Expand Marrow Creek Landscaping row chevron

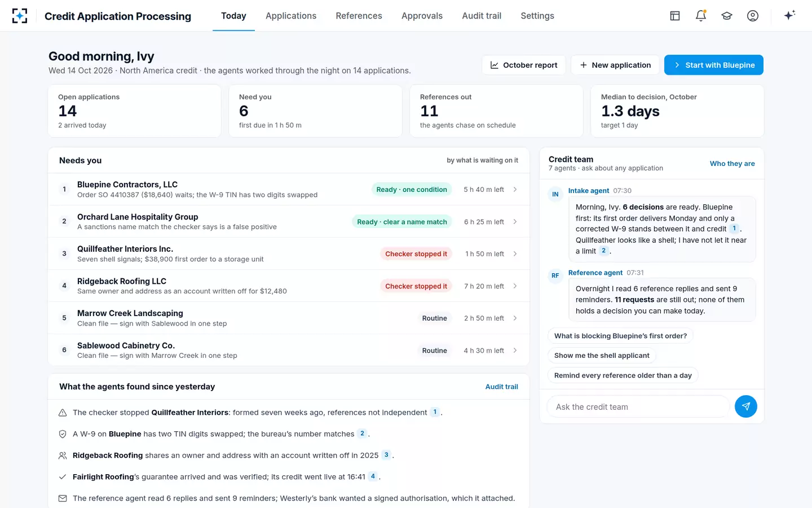(515, 318)
